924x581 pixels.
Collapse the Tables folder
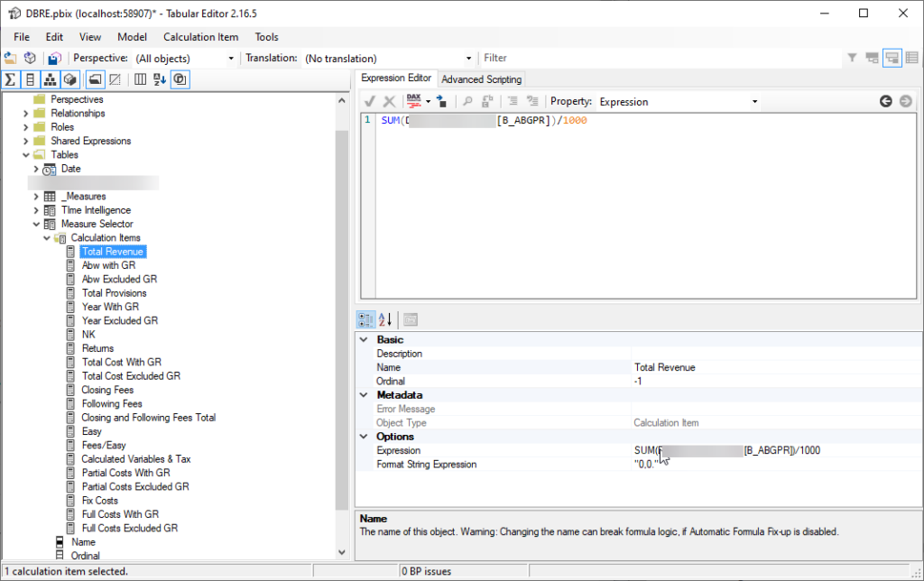coord(25,155)
